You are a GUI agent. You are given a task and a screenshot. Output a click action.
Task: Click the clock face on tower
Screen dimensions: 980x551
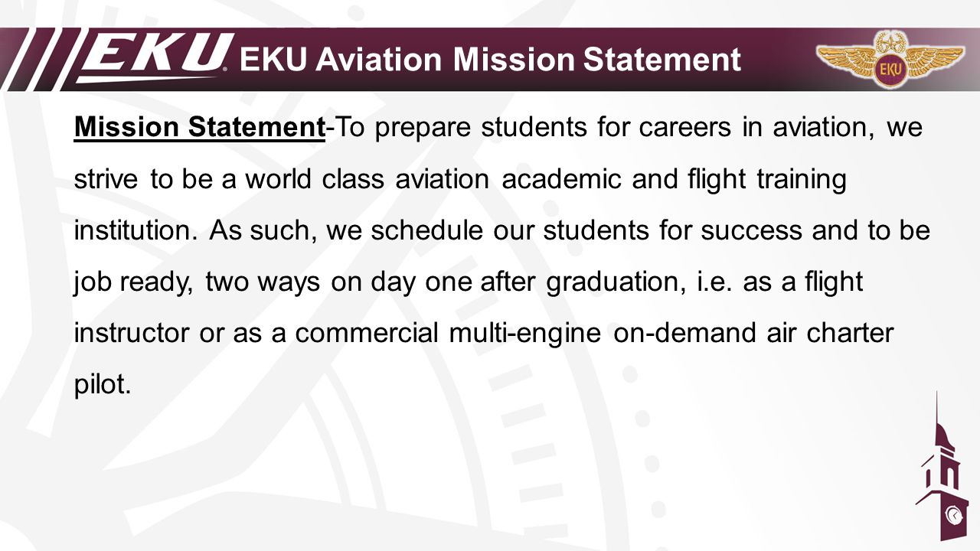tap(953, 515)
